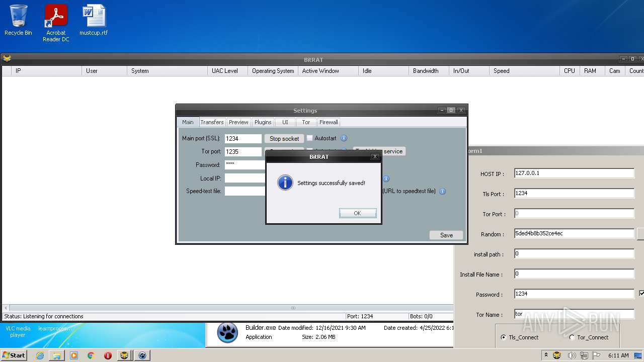Click the Install File Name field
The height and width of the screenshot is (362, 644).
[x=574, y=274]
